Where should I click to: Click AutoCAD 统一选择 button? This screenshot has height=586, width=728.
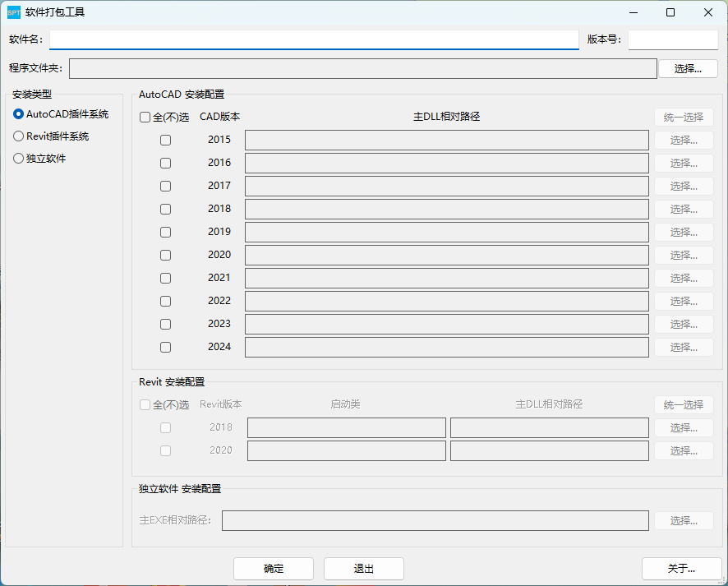coord(684,117)
